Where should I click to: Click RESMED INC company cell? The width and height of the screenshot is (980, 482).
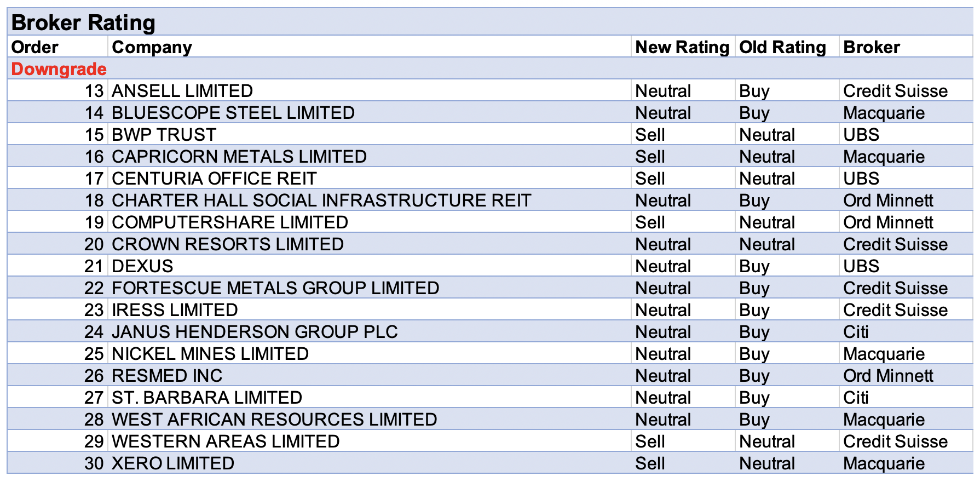167,376
